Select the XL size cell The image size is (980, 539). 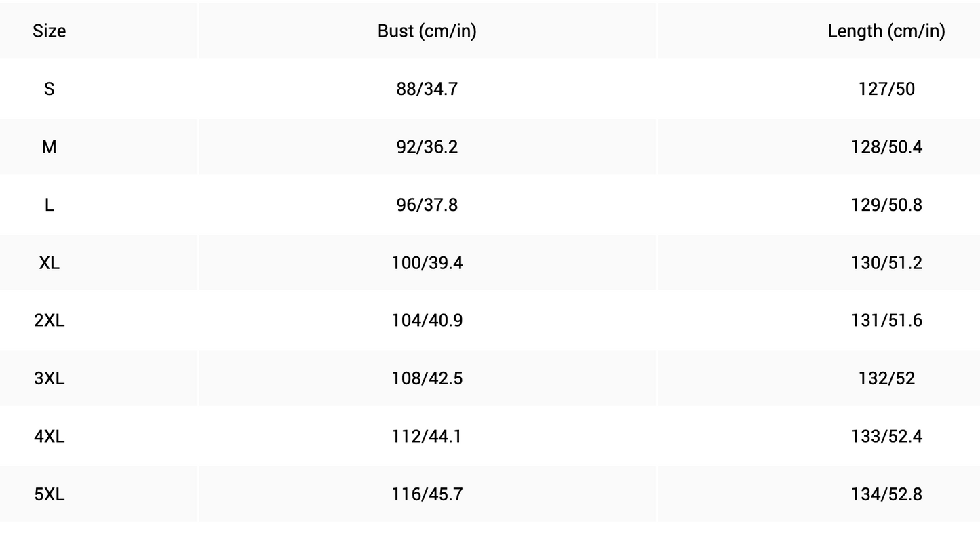pos(49,263)
